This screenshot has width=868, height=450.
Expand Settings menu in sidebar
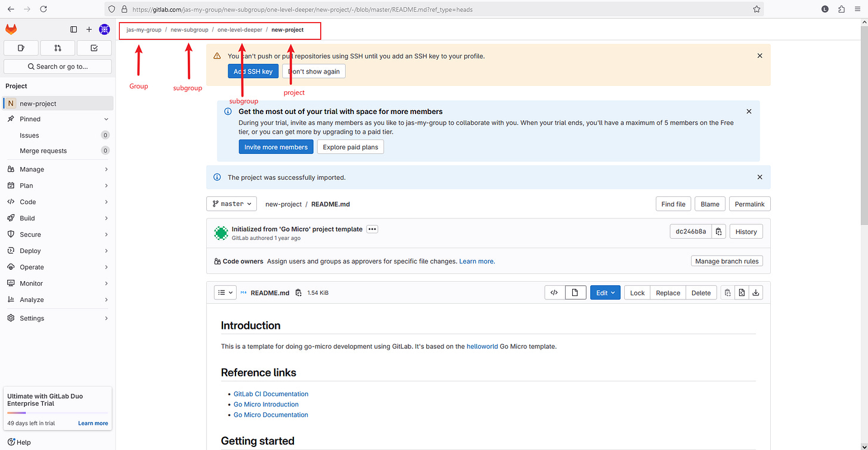58,318
